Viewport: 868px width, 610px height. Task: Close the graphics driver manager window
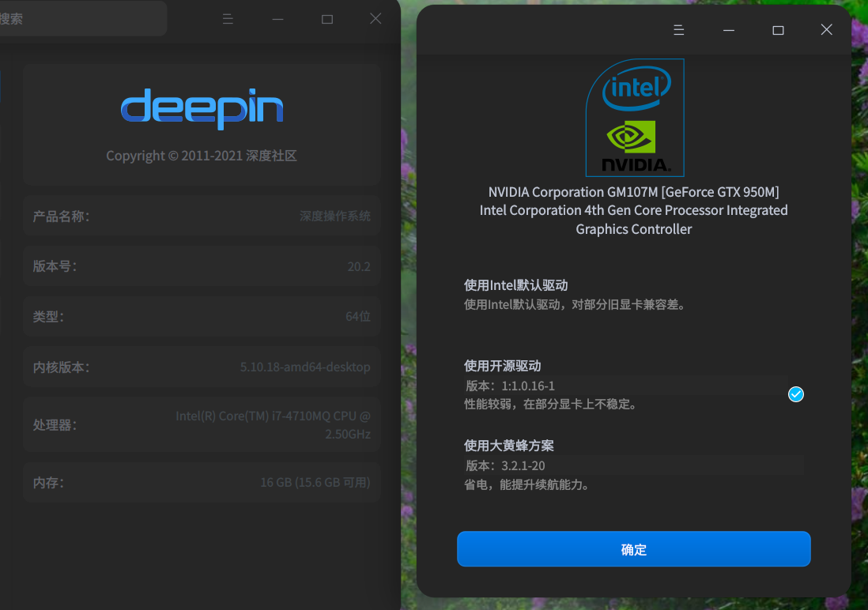click(826, 29)
